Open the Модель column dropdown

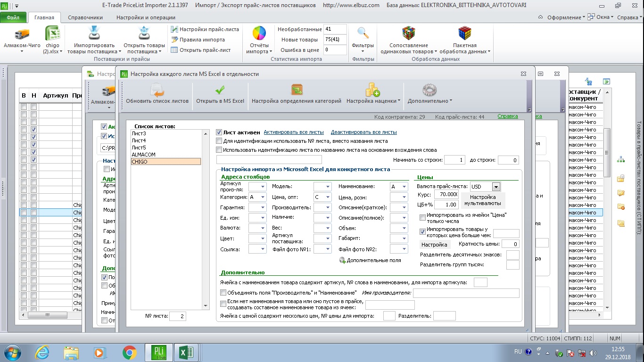coord(328,187)
